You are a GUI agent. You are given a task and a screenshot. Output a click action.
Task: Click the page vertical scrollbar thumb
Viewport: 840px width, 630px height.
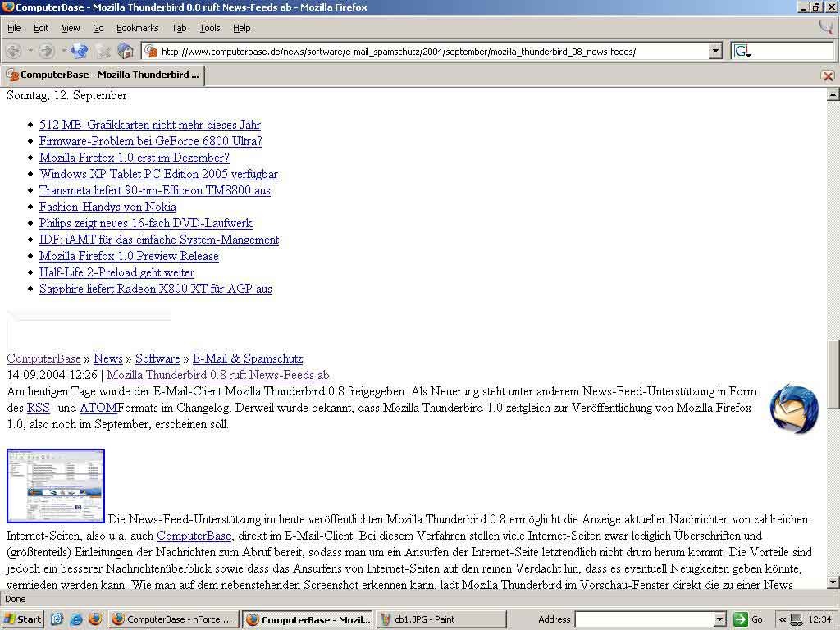(x=833, y=374)
